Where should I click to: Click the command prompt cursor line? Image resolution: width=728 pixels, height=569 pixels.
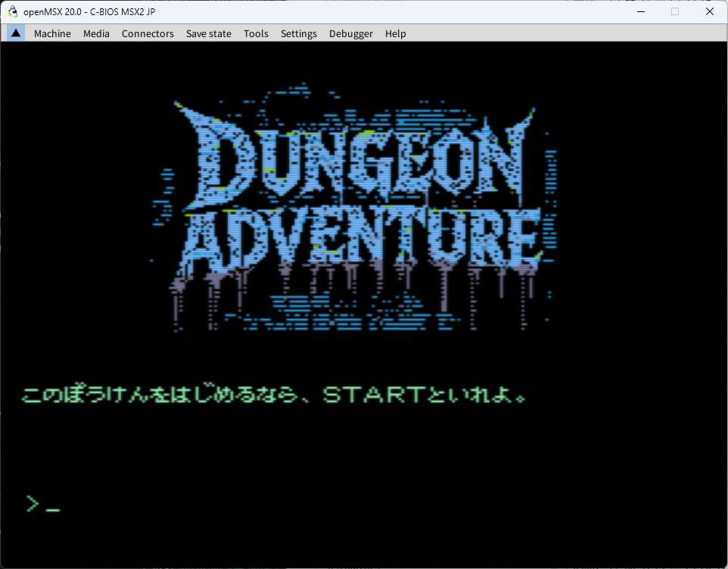coord(43,504)
